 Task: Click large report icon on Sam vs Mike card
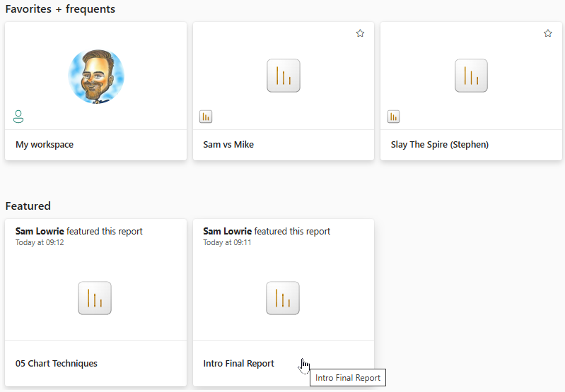(x=284, y=76)
